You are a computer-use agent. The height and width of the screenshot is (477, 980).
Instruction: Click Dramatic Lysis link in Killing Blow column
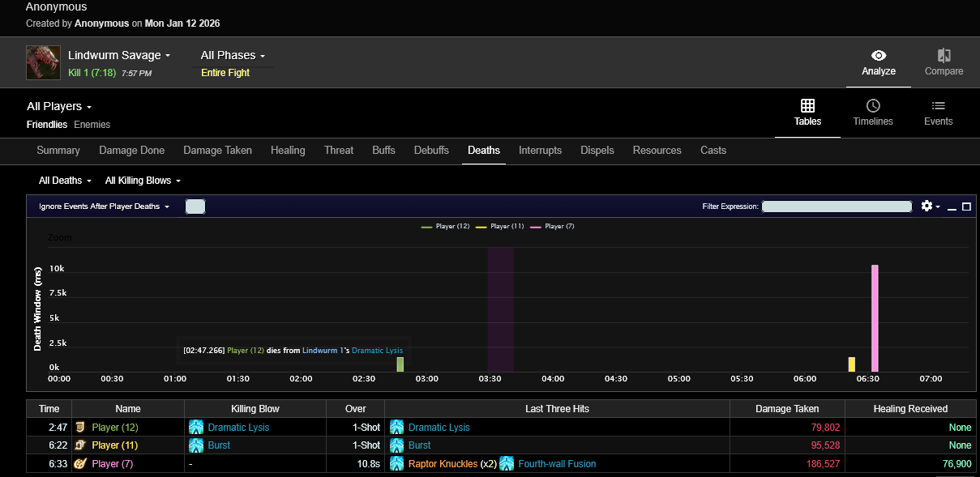point(238,428)
